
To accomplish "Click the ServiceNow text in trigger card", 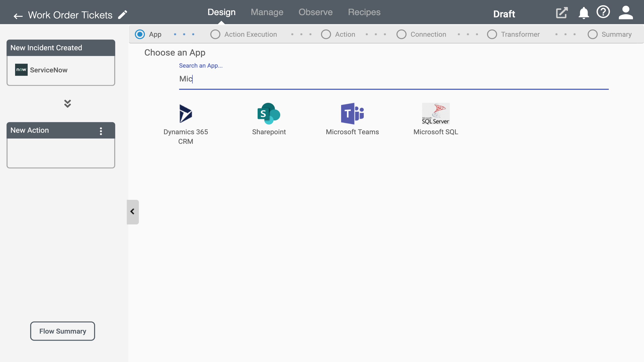I will (x=49, y=70).
